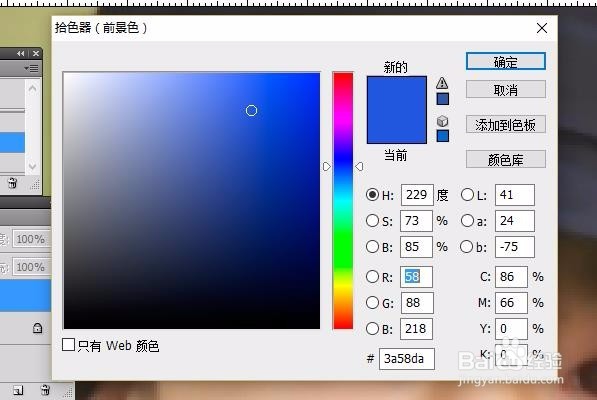Click the new color preview swatch
This screenshot has height=400, width=597.
click(396, 93)
